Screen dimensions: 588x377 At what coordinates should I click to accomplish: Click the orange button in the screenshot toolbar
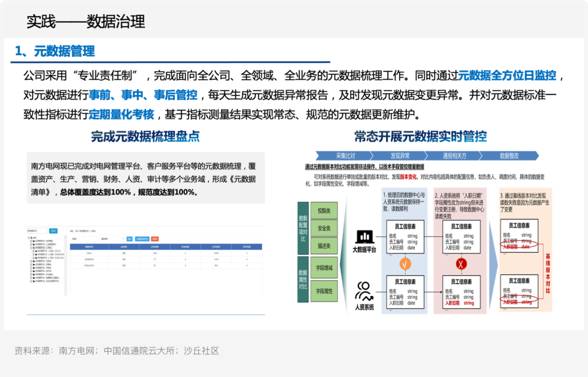pyautogui.click(x=155, y=239)
